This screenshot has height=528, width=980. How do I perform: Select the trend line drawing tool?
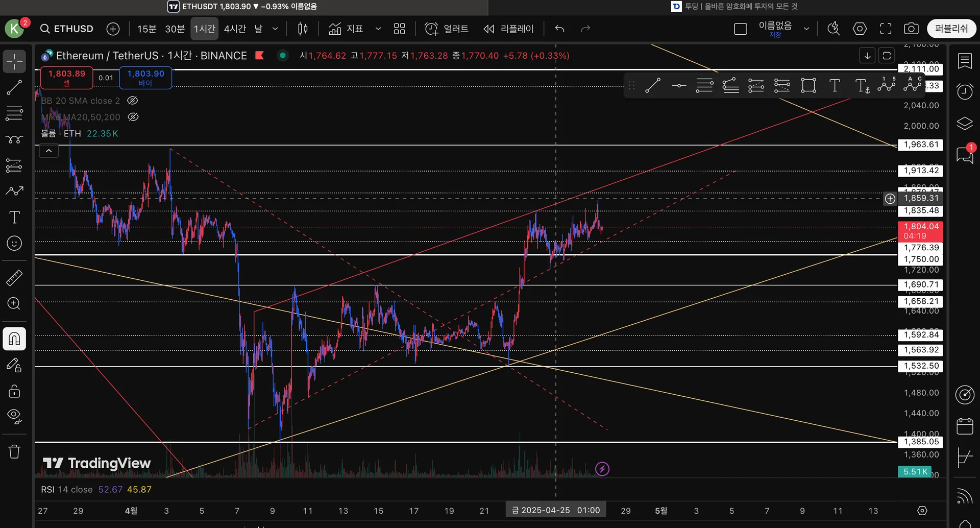[x=14, y=88]
